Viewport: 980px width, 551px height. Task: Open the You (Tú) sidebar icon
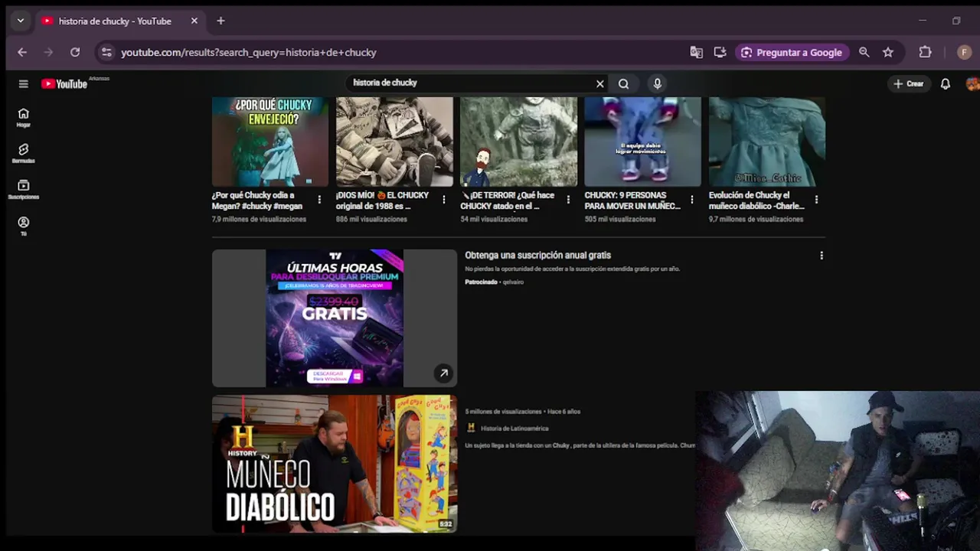coord(23,226)
